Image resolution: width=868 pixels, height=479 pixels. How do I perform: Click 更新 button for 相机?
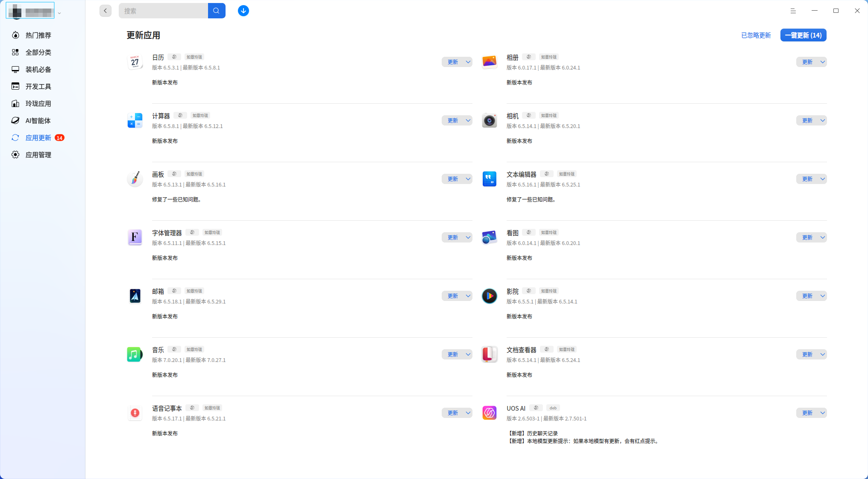coord(807,120)
